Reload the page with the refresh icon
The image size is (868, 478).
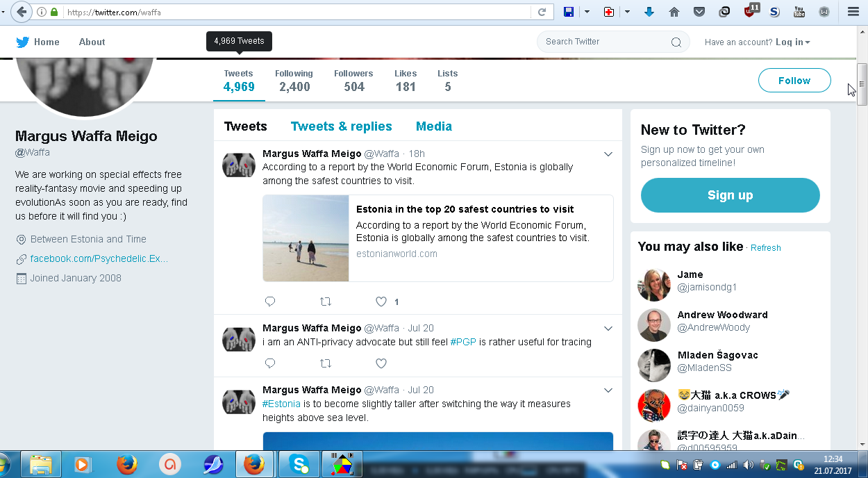(542, 12)
